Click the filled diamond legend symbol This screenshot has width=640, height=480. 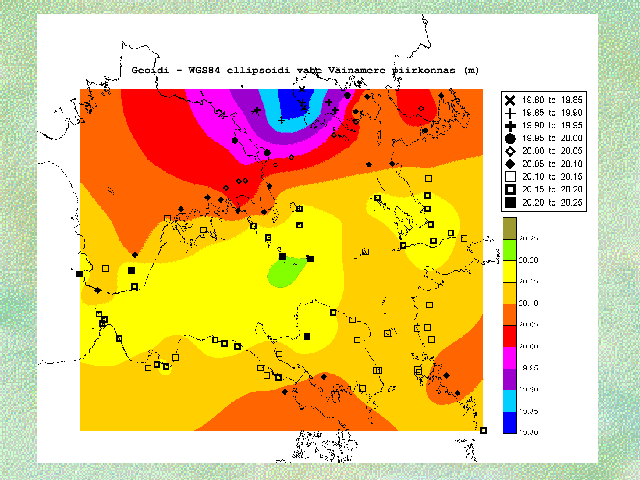(510, 164)
